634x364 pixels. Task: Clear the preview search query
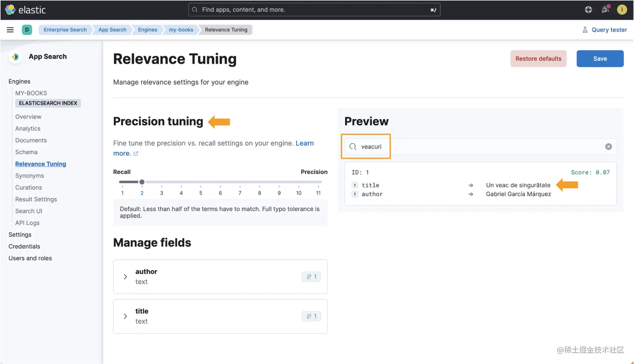pyautogui.click(x=608, y=146)
